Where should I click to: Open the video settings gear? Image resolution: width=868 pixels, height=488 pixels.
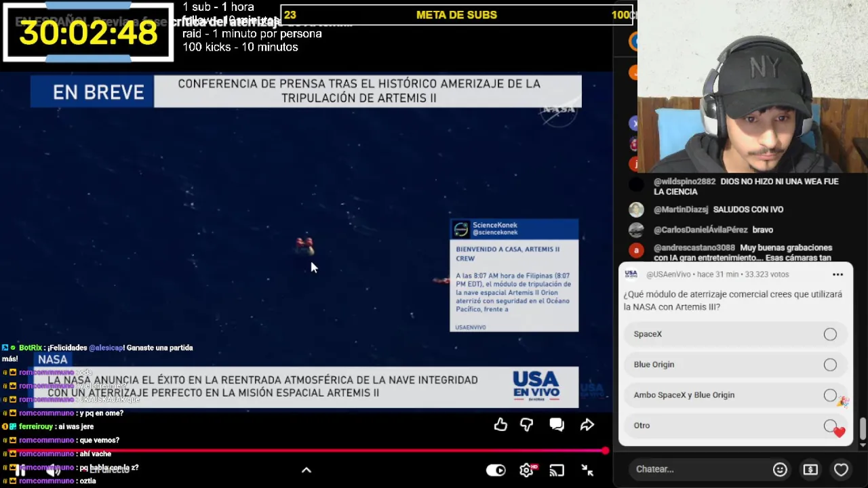[526, 470]
